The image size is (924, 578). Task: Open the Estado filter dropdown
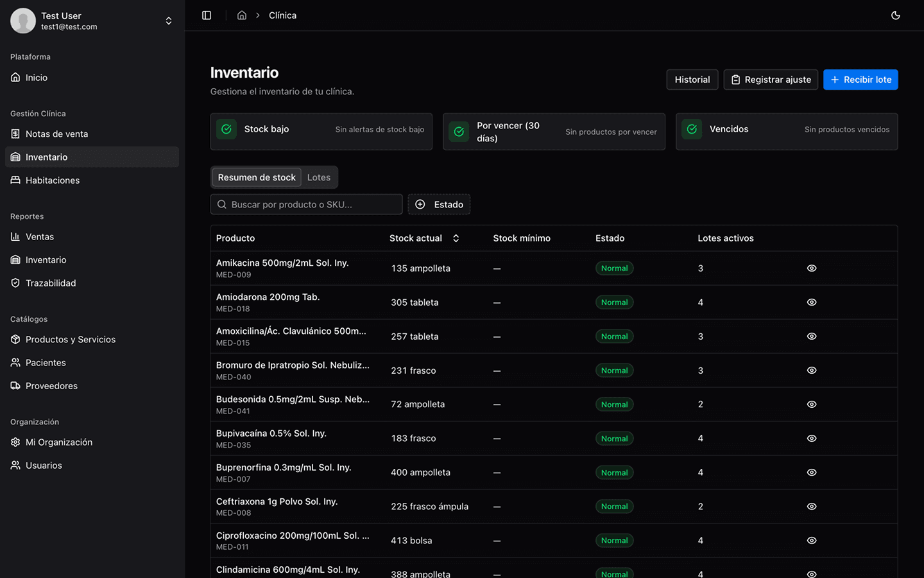click(x=439, y=204)
